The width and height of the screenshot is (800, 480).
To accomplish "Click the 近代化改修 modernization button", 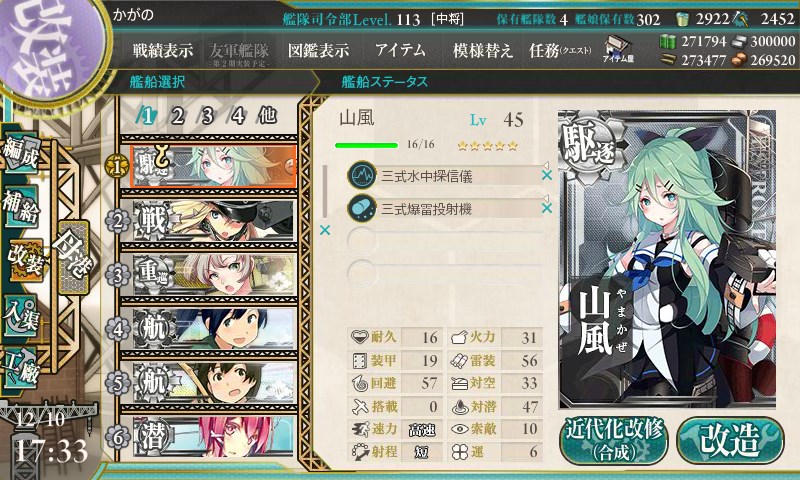I will 614,441.
